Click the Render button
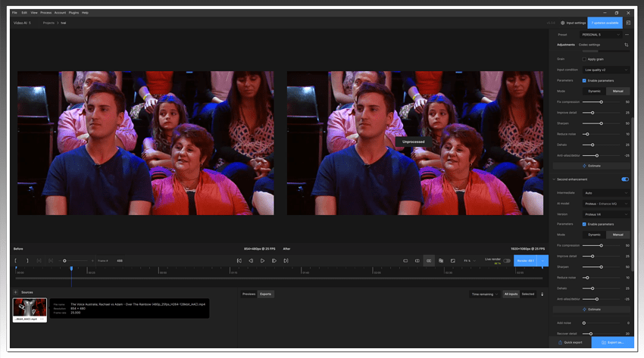The image size is (644, 358). click(525, 261)
